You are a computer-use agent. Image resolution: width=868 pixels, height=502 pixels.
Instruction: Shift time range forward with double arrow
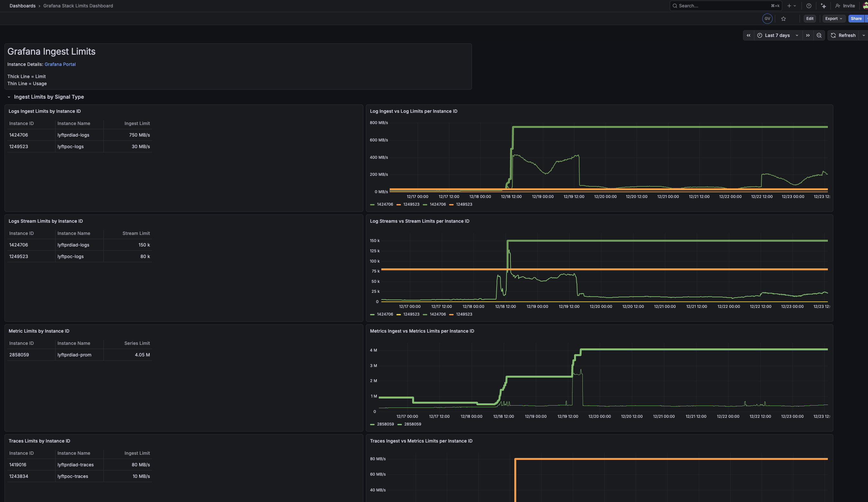[808, 35]
